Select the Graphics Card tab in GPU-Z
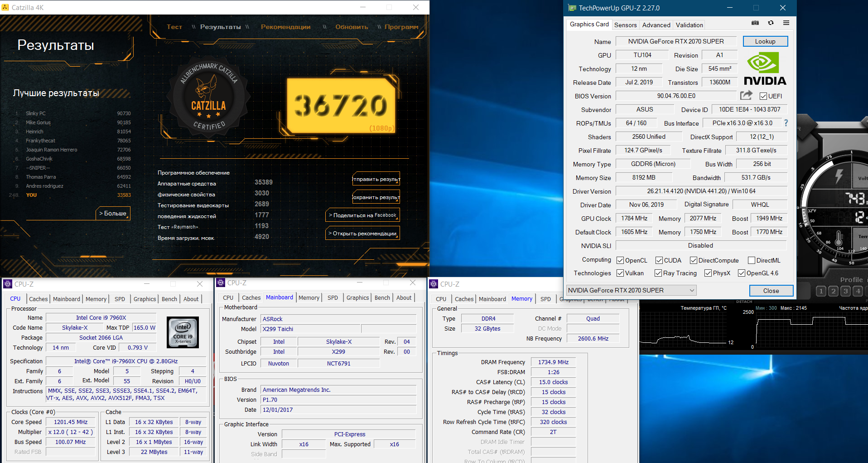This screenshot has height=463, width=868. 589,24
